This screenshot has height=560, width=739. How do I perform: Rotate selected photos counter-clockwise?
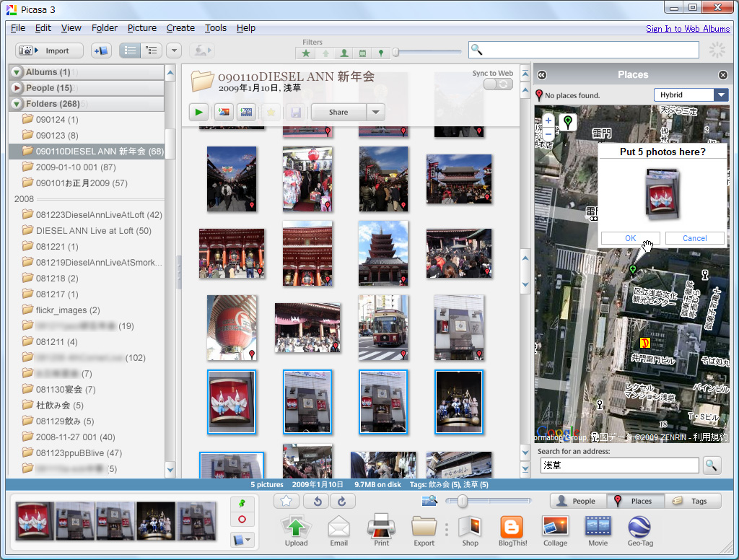click(x=318, y=501)
